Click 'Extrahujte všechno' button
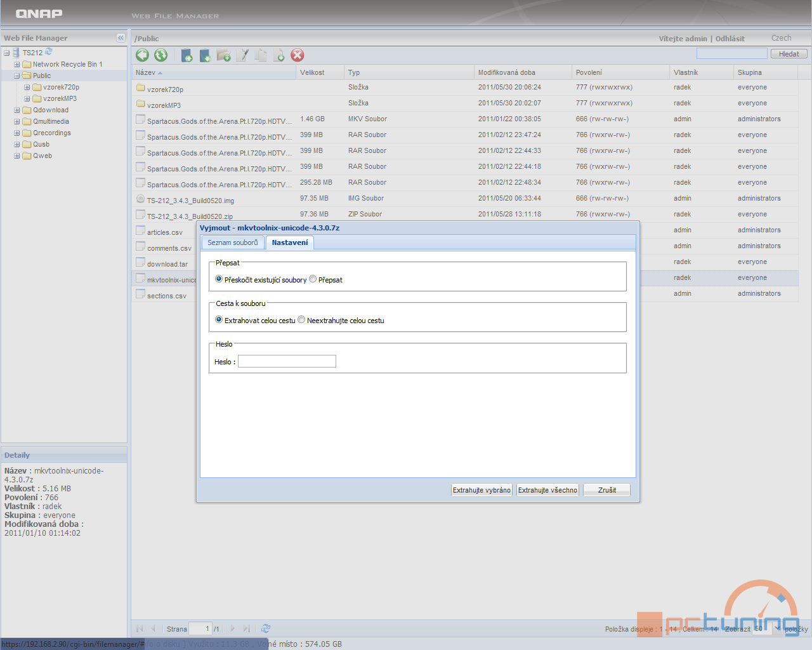This screenshot has width=812, height=650. 547,490
